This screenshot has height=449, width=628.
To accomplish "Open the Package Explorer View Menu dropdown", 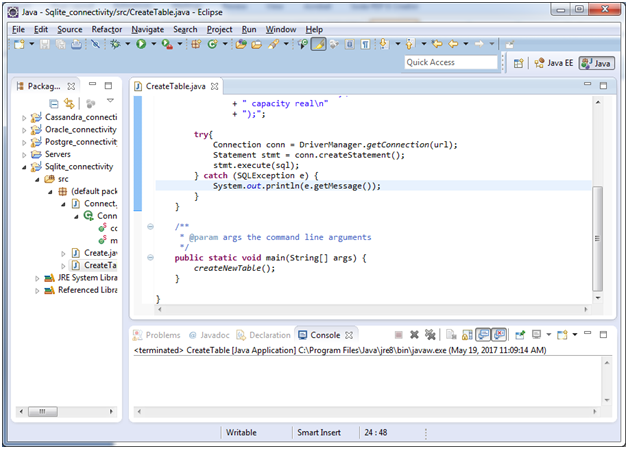I will click(x=110, y=102).
